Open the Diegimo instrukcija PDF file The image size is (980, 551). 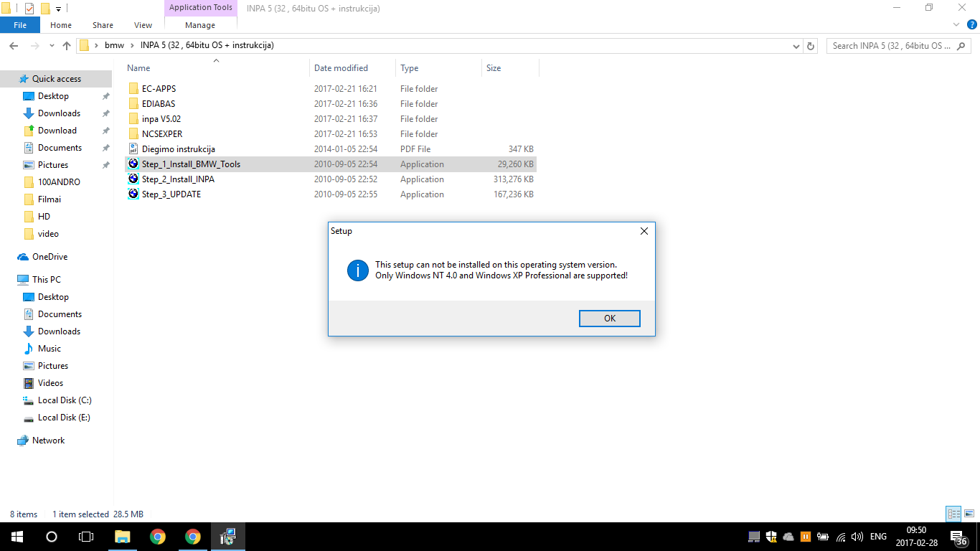[x=178, y=149]
